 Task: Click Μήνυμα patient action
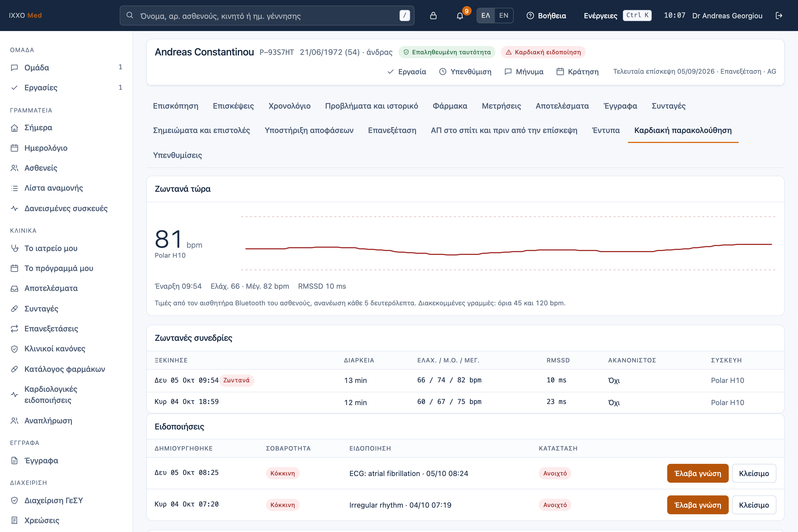[524, 71]
